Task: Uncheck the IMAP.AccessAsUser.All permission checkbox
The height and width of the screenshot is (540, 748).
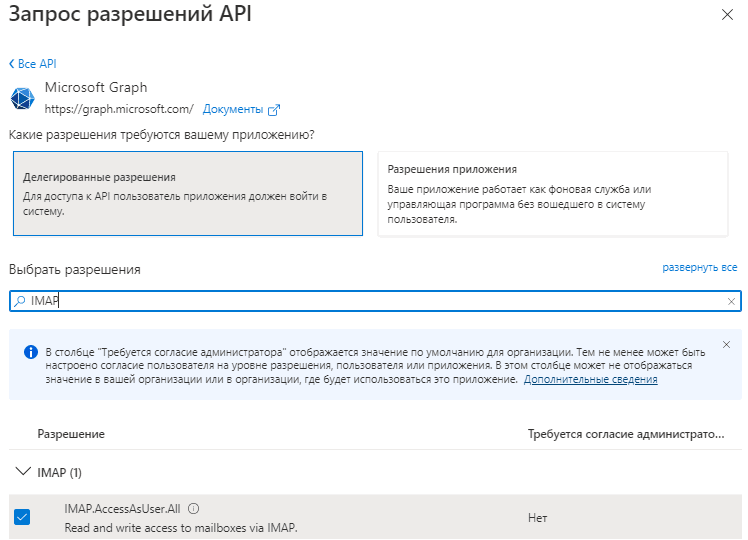Action: 22,517
